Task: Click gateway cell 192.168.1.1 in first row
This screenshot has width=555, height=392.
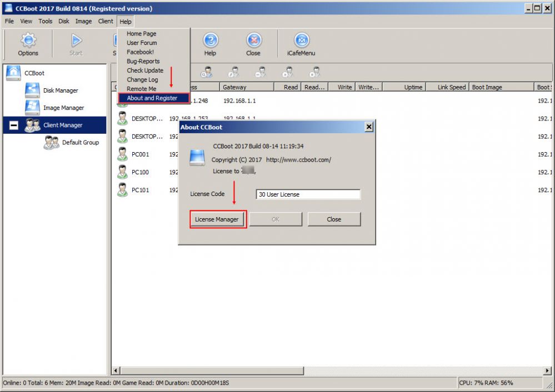Action: pyautogui.click(x=239, y=101)
